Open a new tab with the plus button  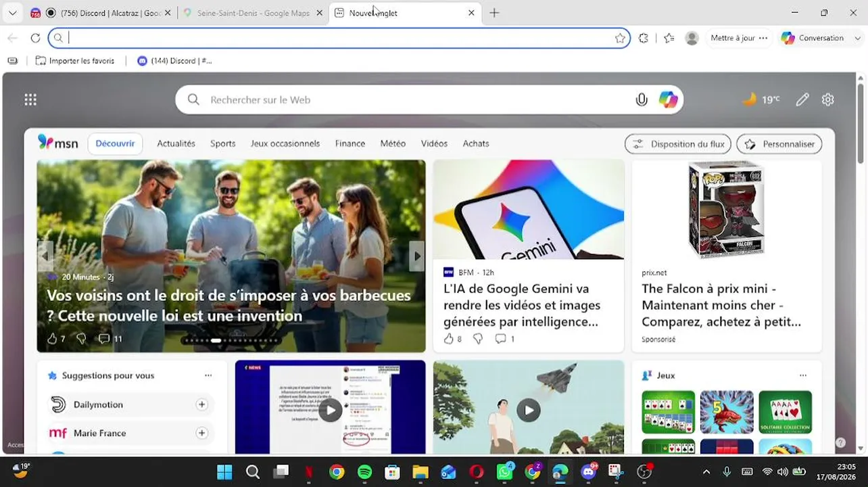click(494, 13)
